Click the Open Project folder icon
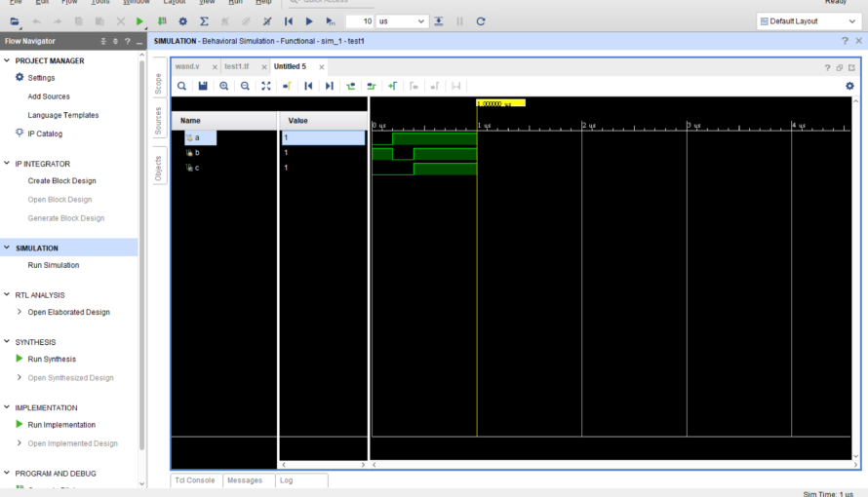Viewport: 868px width, 497px height. coord(15,21)
